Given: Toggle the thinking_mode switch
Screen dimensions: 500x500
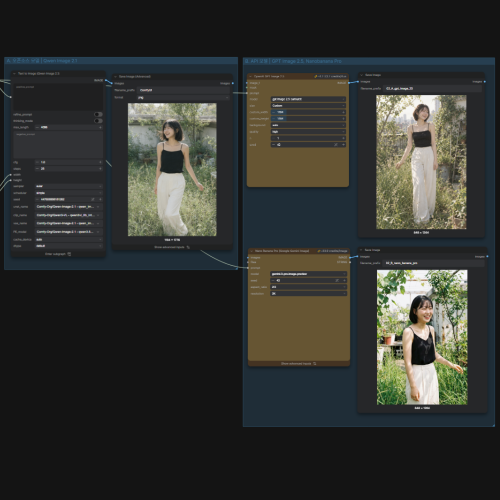Looking at the screenshot, I should coord(98,121).
